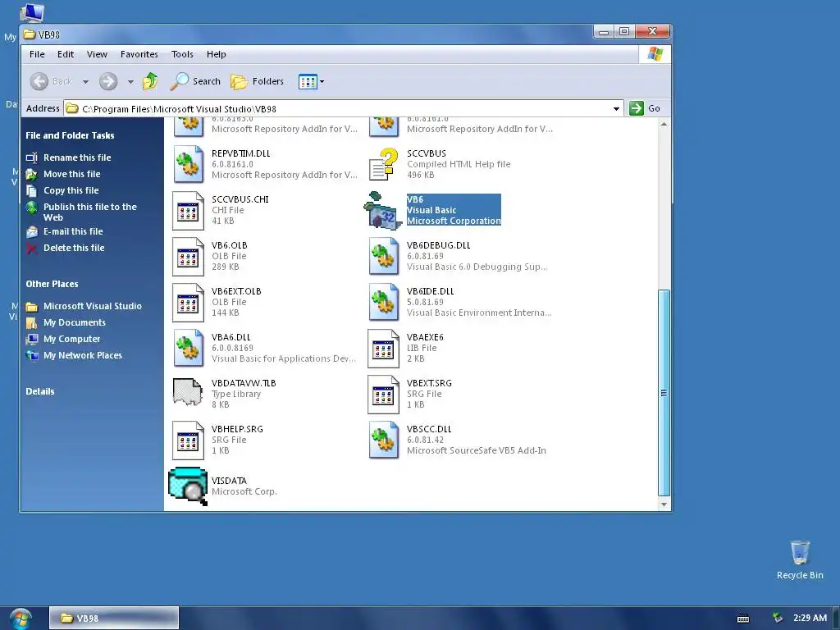Click the VB6.OLB file icon
This screenshot has height=630, width=840.
pos(188,257)
